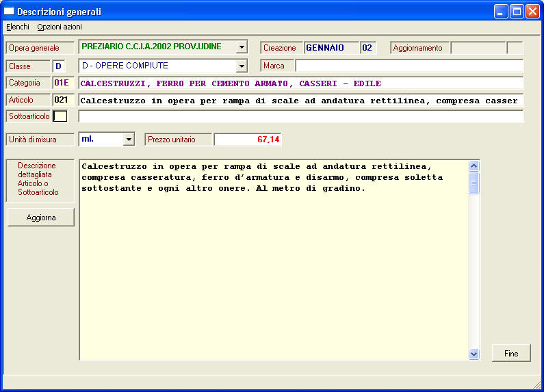The height and width of the screenshot is (392, 544).
Task: Click the Marca label
Action: (277, 66)
